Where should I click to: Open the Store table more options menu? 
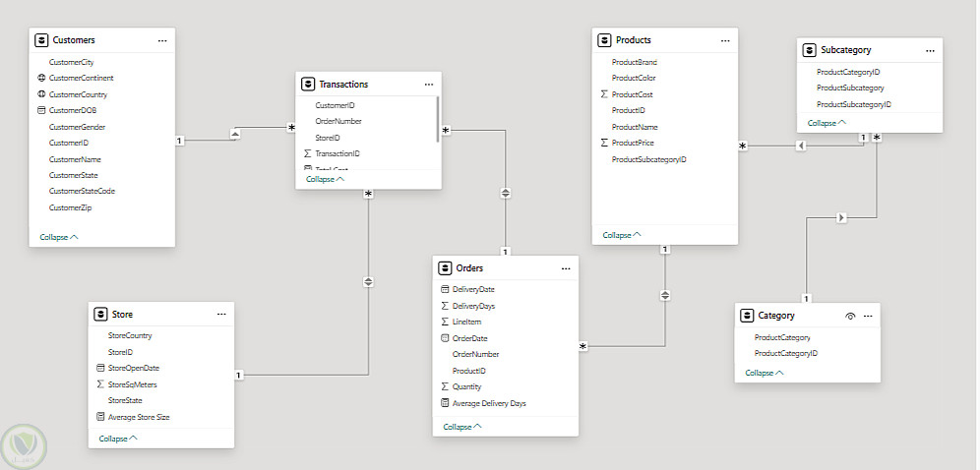[221, 315]
